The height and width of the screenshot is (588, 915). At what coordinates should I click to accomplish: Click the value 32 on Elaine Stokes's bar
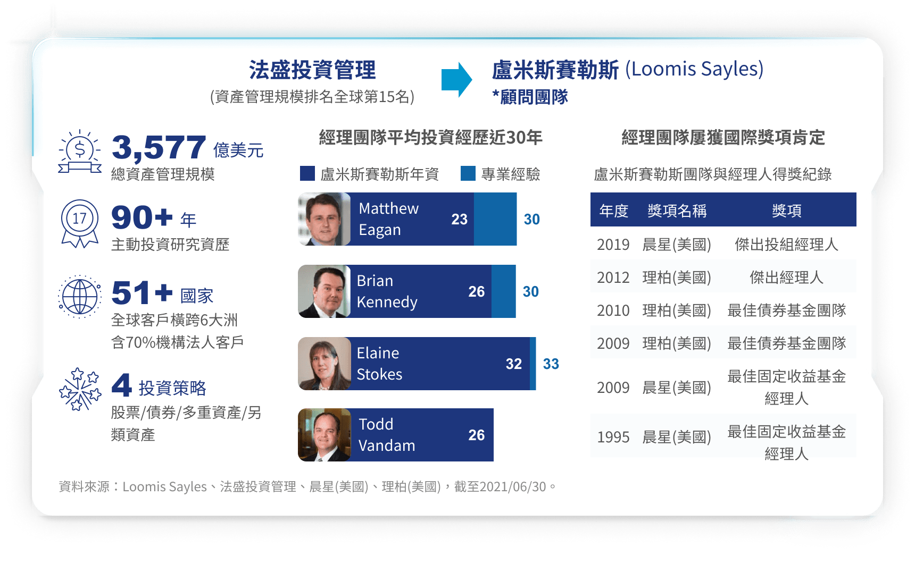(514, 364)
